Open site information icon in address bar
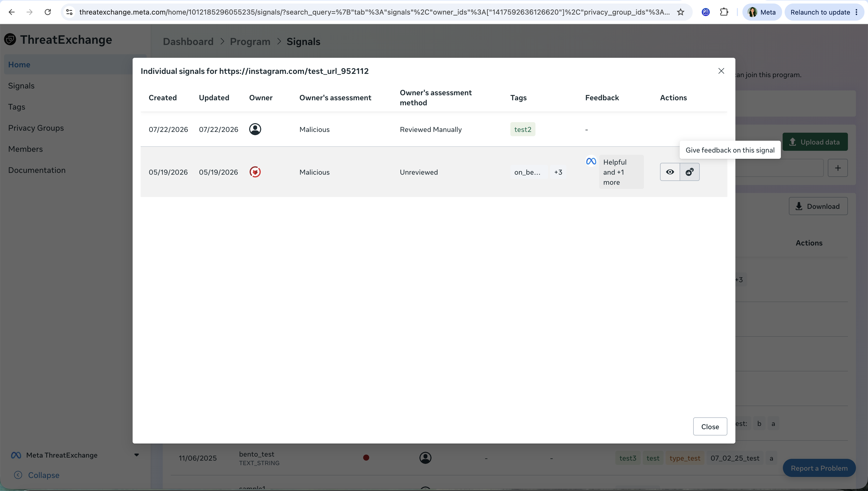The height and width of the screenshot is (491, 868). 69,12
